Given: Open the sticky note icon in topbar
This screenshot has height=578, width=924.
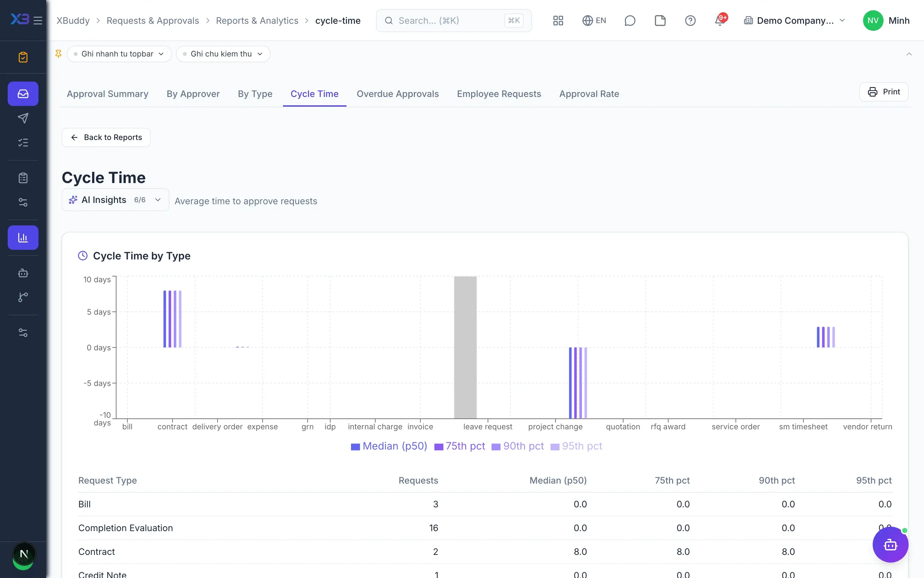Looking at the screenshot, I should (660, 20).
